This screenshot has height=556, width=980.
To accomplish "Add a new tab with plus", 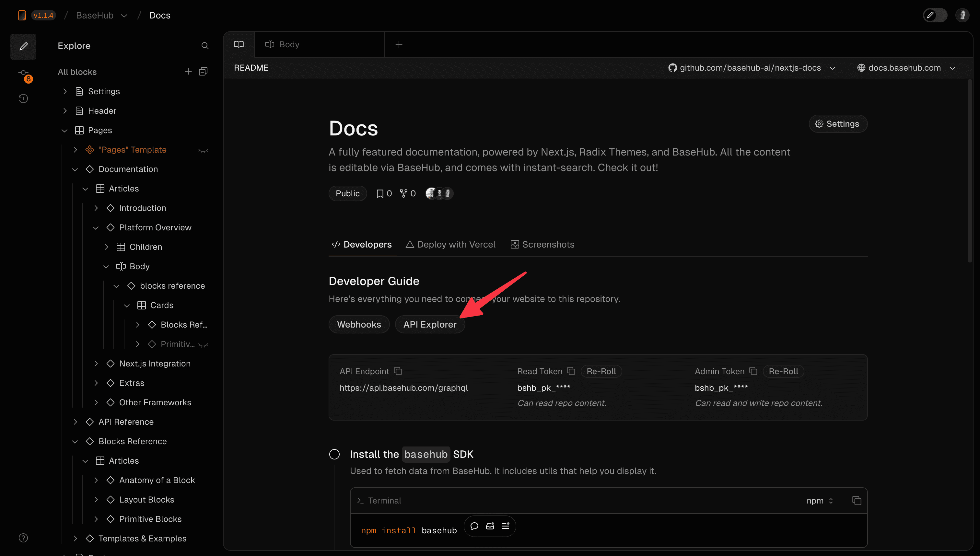I will pos(399,44).
